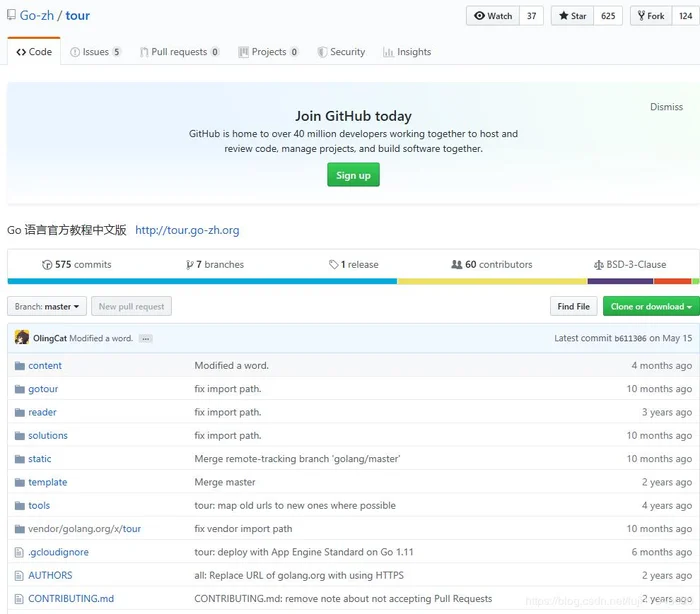Screen dimensions: 700x614
Task: Open the content folder
Action: pos(45,365)
